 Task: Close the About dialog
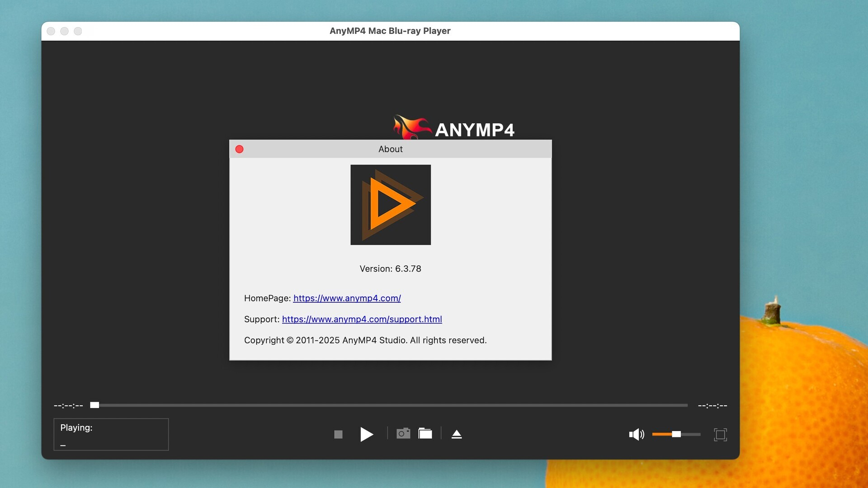click(x=239, y=149)
